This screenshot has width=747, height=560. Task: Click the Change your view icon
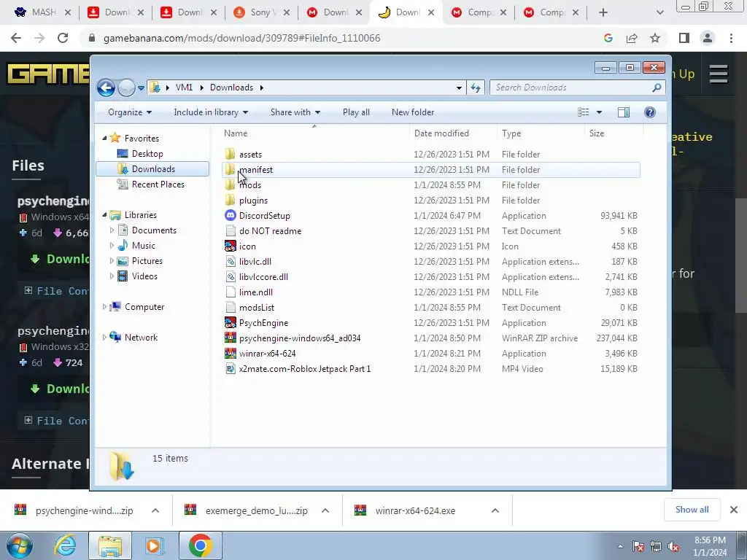(x=584, y=112)
